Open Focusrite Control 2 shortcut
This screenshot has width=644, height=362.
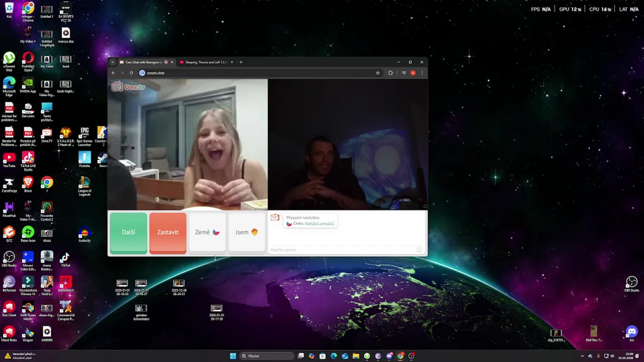tap(47, 211)
